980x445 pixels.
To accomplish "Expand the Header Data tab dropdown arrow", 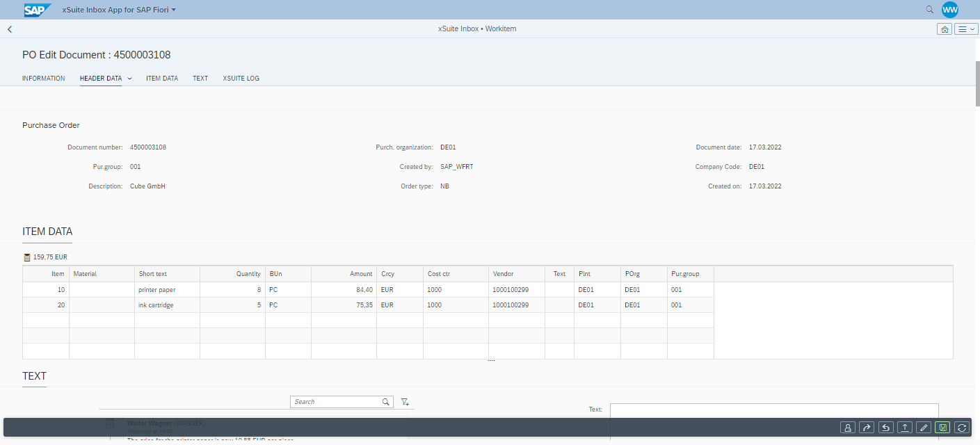I will (130, 79).
